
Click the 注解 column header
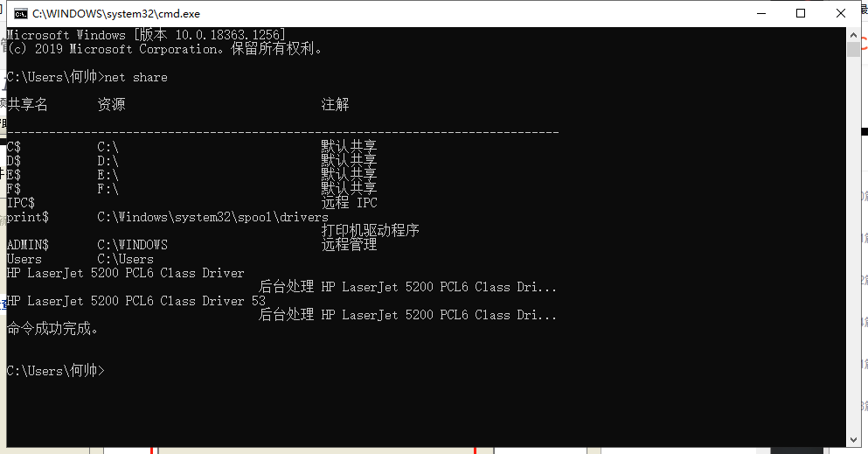335,105
